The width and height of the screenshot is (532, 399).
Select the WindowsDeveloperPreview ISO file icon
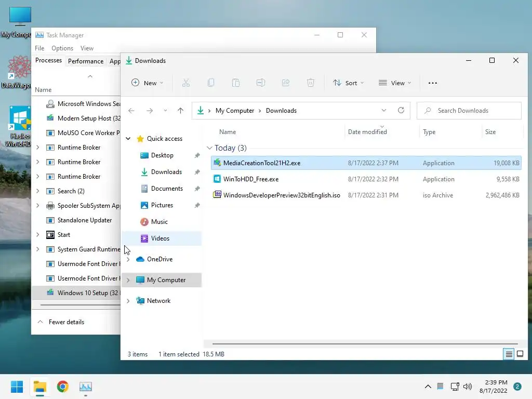point(217,195)
